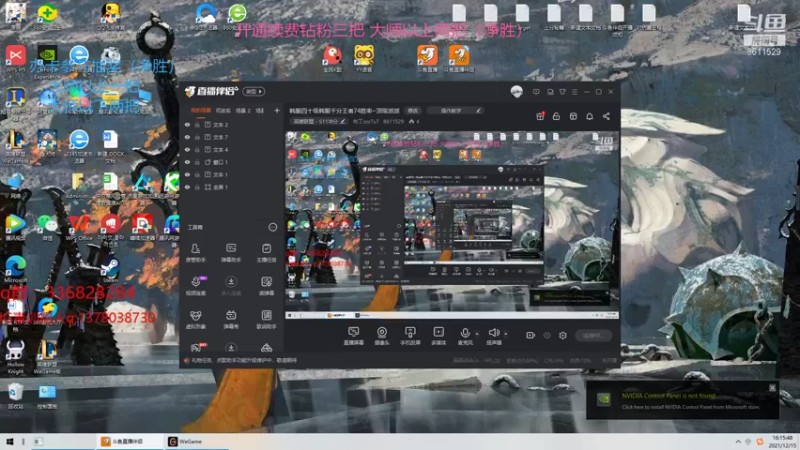Toggle visibility eye for 文本 4 source

187,149
